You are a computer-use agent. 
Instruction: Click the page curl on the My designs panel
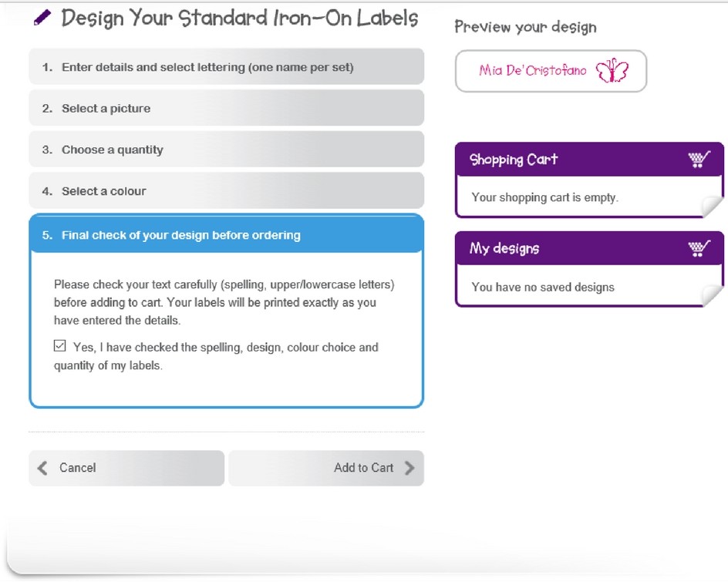(712, 295)
